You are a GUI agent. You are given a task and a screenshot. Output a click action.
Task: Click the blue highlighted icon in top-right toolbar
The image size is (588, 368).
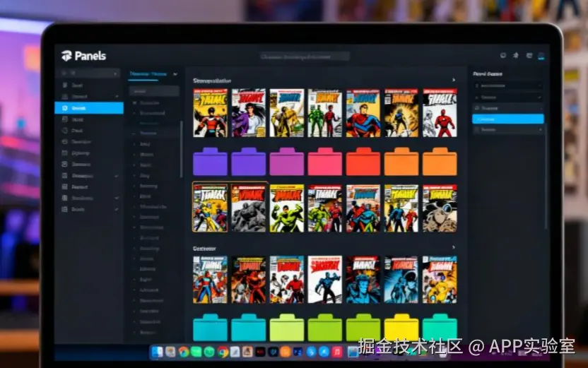[541, 56]
